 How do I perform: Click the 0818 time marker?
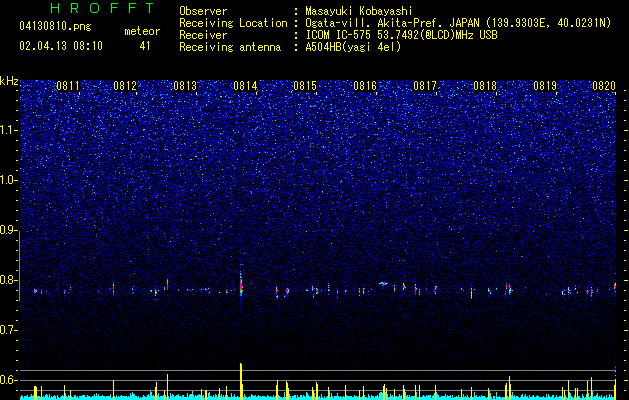[485, 86]
